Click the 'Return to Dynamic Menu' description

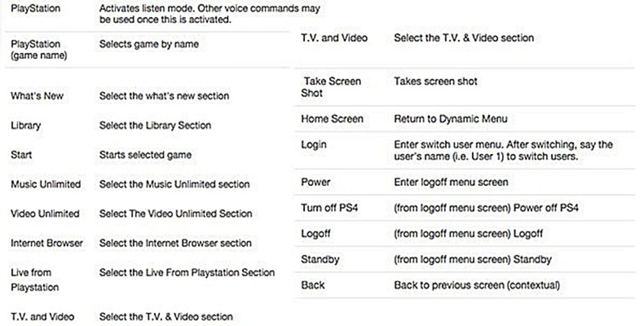450,119
